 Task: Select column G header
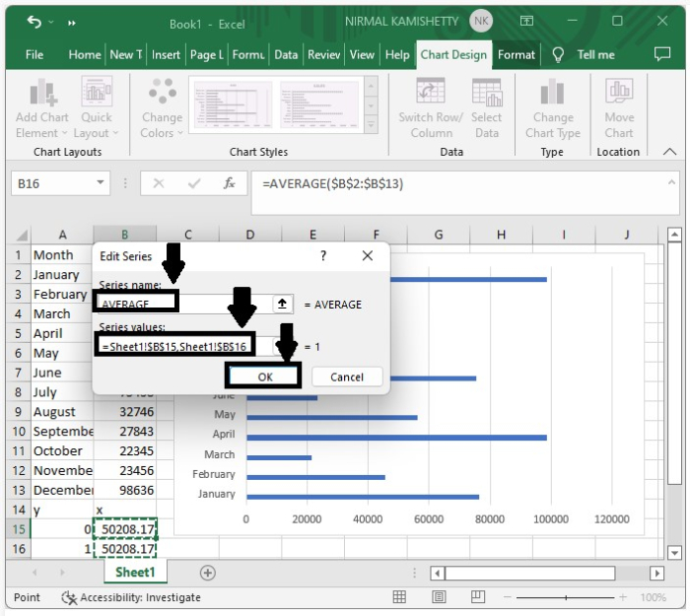(439, 235)
